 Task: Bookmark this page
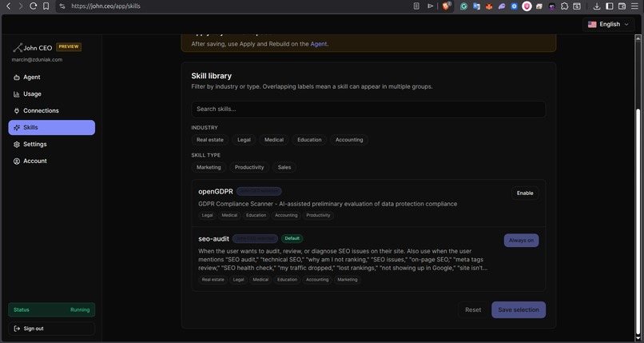point(46,6)
